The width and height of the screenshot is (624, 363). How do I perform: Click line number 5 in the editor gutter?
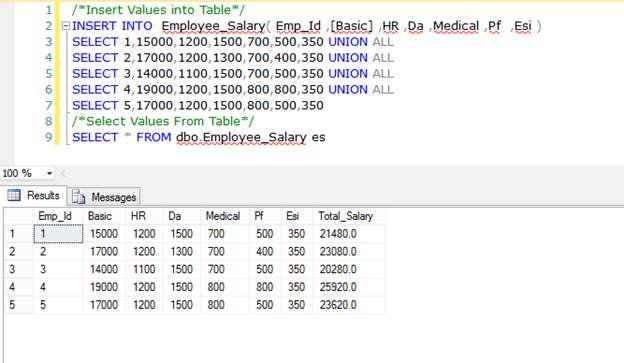tap(49, 74)
